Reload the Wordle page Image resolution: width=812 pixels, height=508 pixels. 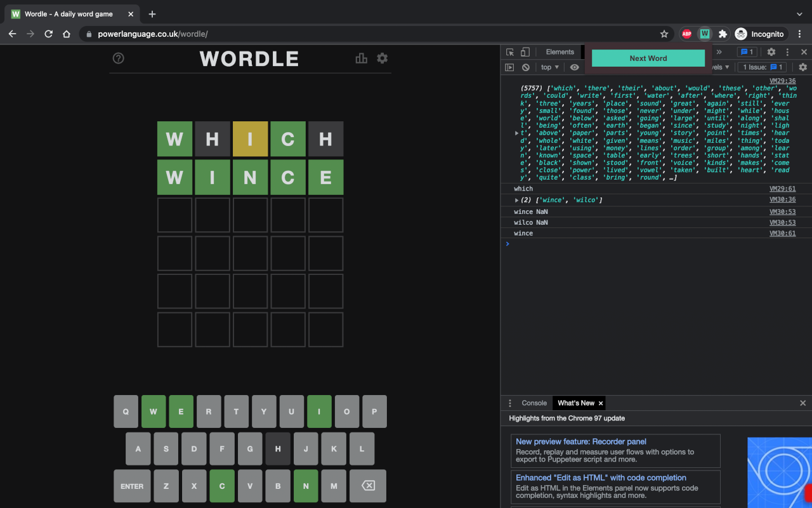click(x=48, y=34)
